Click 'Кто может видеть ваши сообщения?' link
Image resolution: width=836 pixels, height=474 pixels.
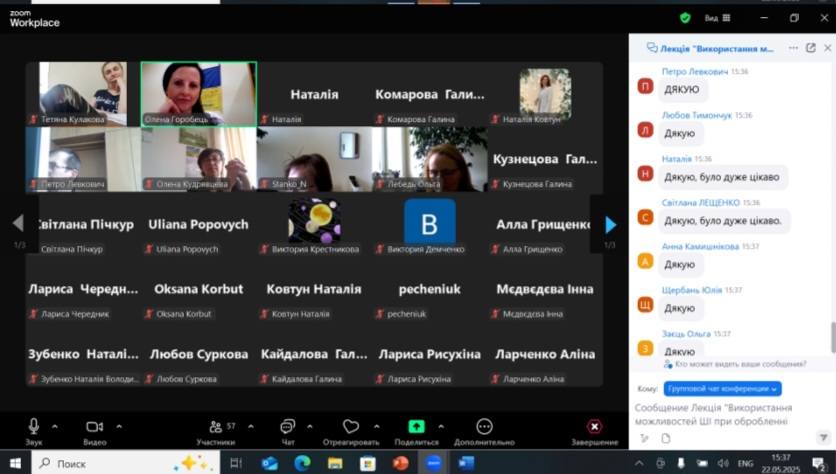pos(740,364)
